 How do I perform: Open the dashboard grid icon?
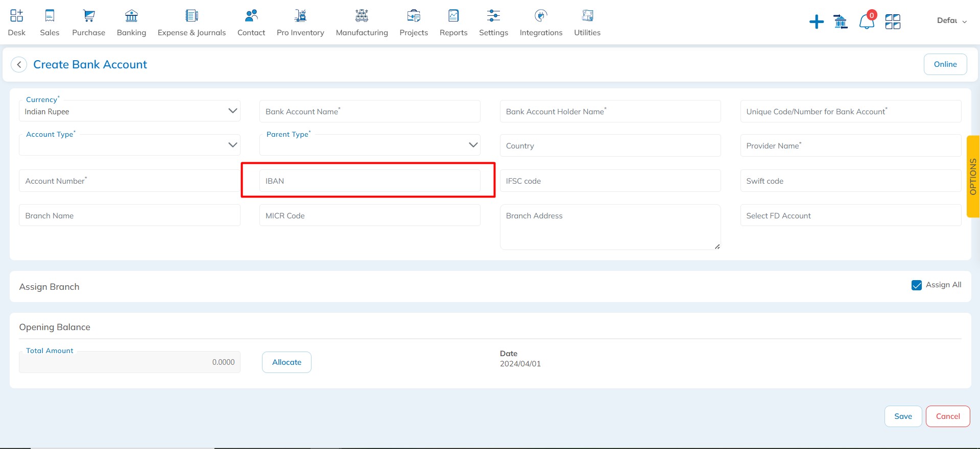point(893,22)
